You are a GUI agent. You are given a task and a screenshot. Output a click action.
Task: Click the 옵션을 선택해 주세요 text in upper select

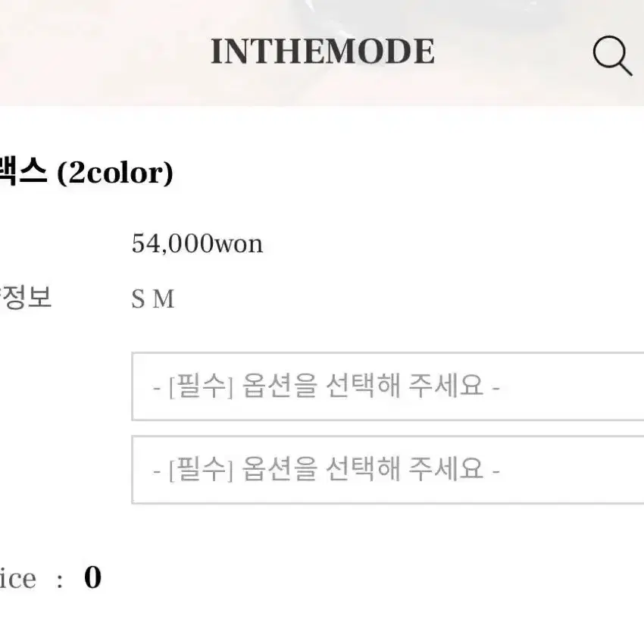[x=363, y=386]
